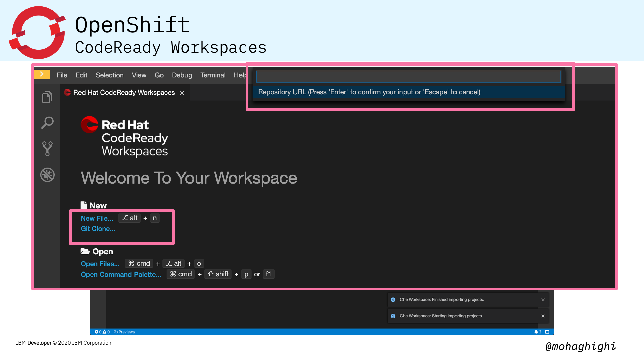Open the Search magnifier icon in sidebar

tap(47, 123)
